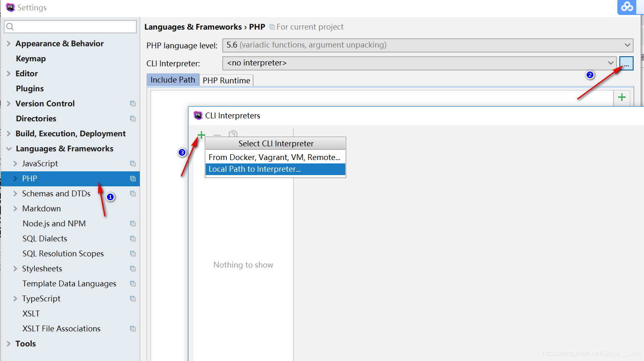Click search magnifier icon in settings search
Image resolution: width=644 pixels, height=361 pixels.
(x=10, y=27)
